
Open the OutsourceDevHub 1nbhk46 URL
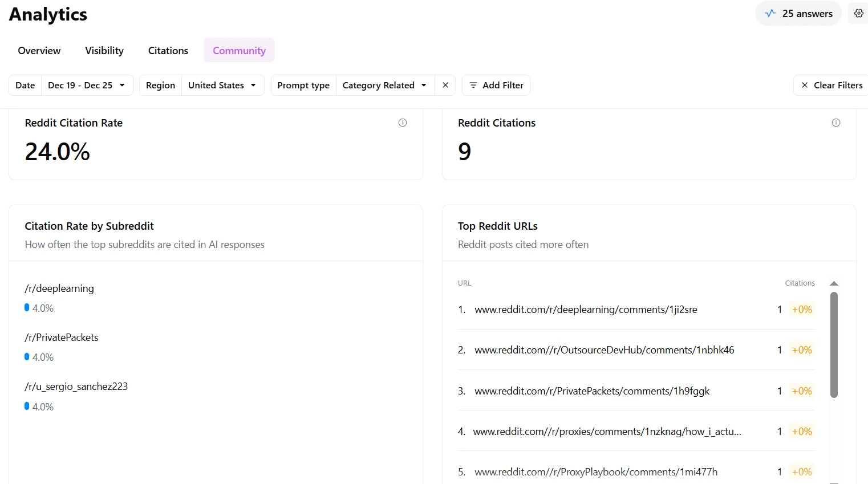click(605, 350)
